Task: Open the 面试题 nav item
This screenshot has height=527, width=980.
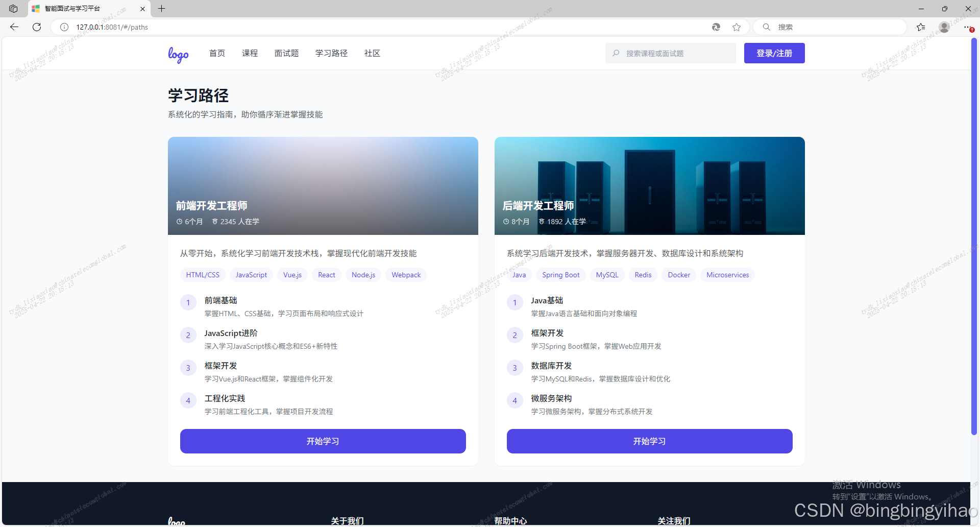Action: (x=286, y=53)
